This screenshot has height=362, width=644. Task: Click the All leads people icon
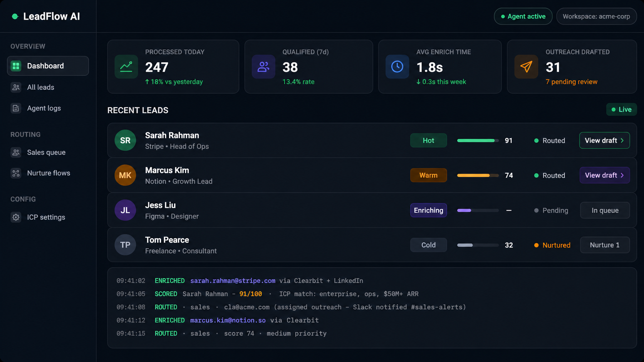click(16, 87)
